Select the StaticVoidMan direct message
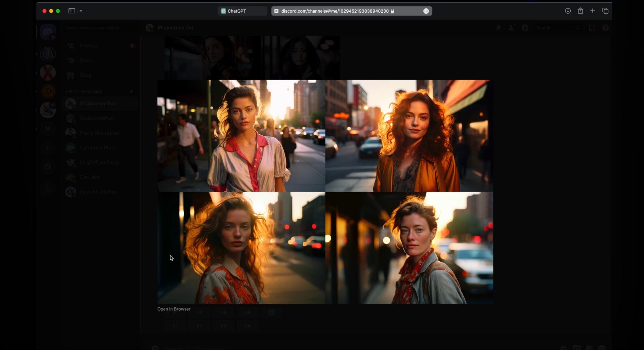The image size is (644, 350). (97, 118)
